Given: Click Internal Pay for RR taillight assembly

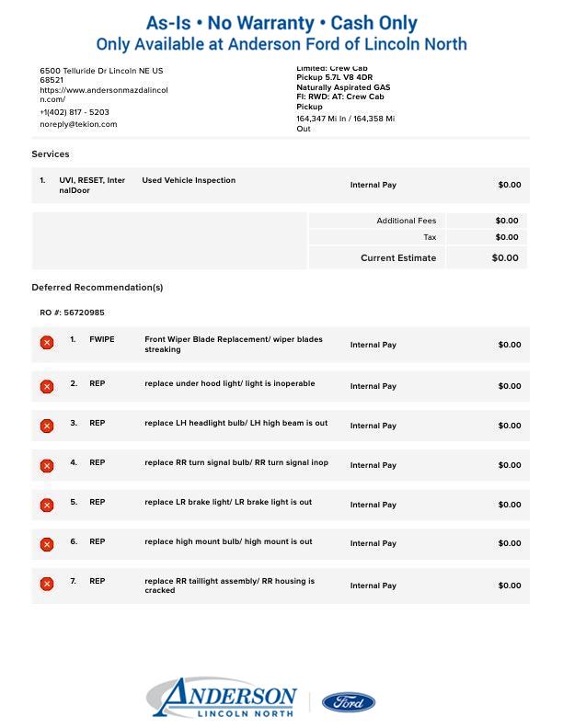Looking at the screenshot, I should (x=373, y=586).
